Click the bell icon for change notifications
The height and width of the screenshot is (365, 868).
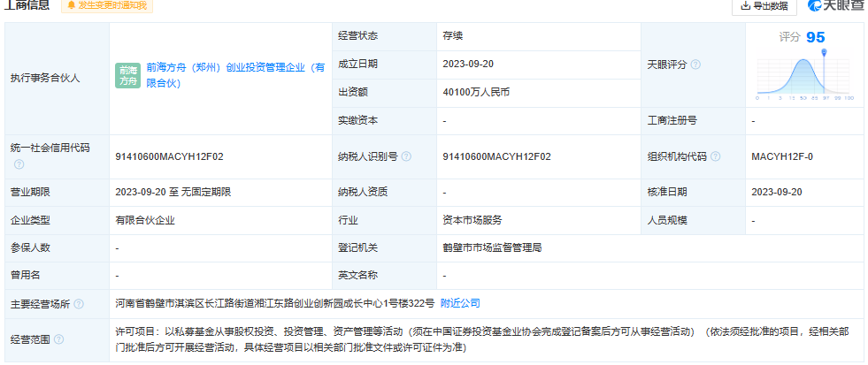click(71, 5)
